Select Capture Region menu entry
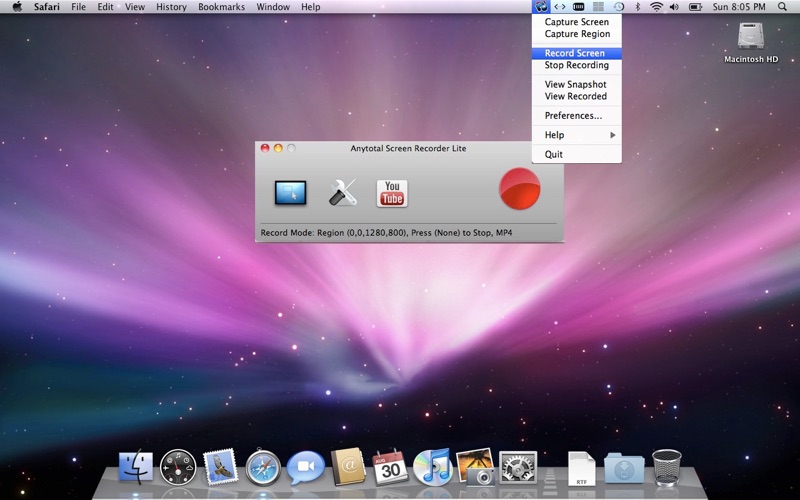This screenshot has width=800, height=500. [x=577, y=34]
